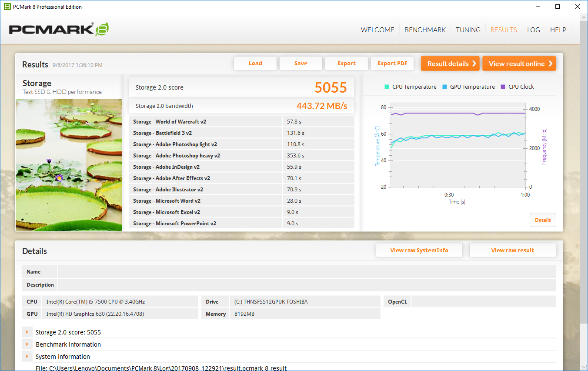Click the GPU Temperature legend swatch
The width and height of the screenshot is (588, 371).
444,87
